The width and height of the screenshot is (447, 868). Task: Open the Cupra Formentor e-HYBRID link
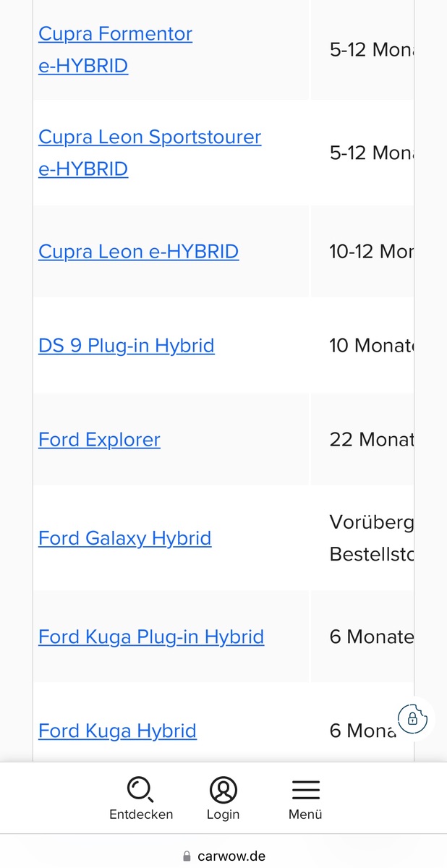(x=115, y=49)
